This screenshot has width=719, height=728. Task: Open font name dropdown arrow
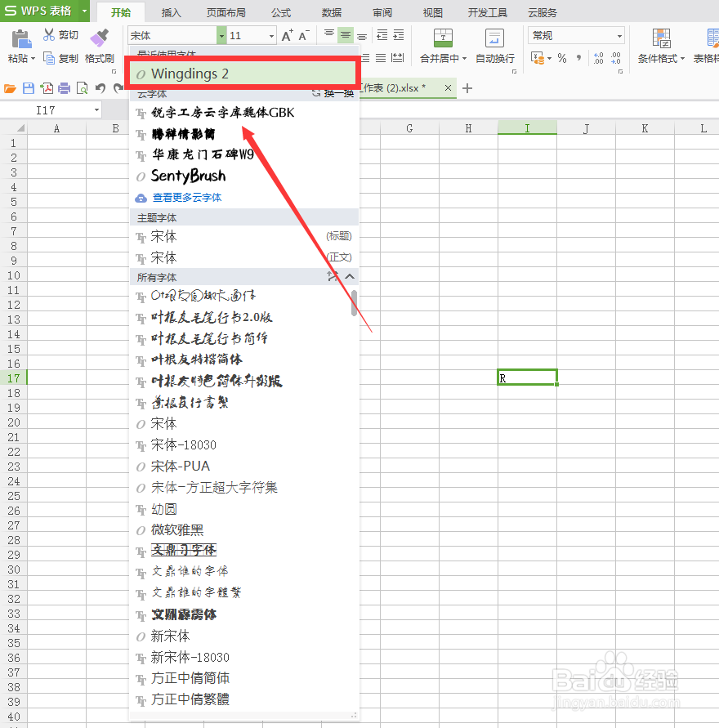221,36
